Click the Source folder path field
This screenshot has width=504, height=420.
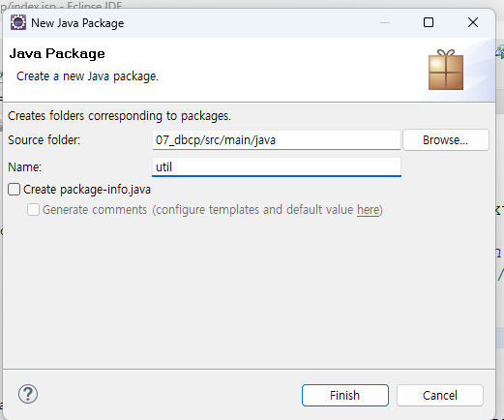pos(277,140)
